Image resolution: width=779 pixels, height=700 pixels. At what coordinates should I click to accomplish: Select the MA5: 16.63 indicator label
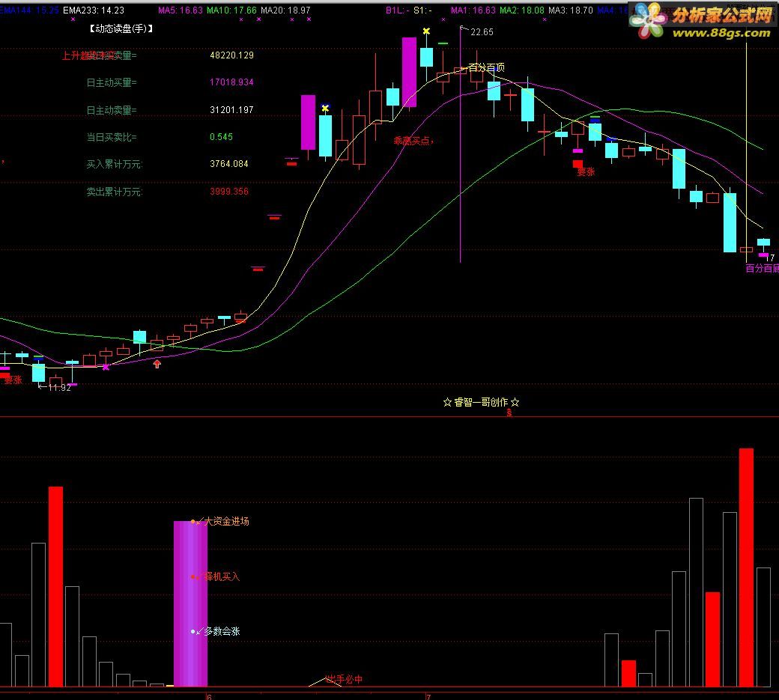(x=181, y=10)
